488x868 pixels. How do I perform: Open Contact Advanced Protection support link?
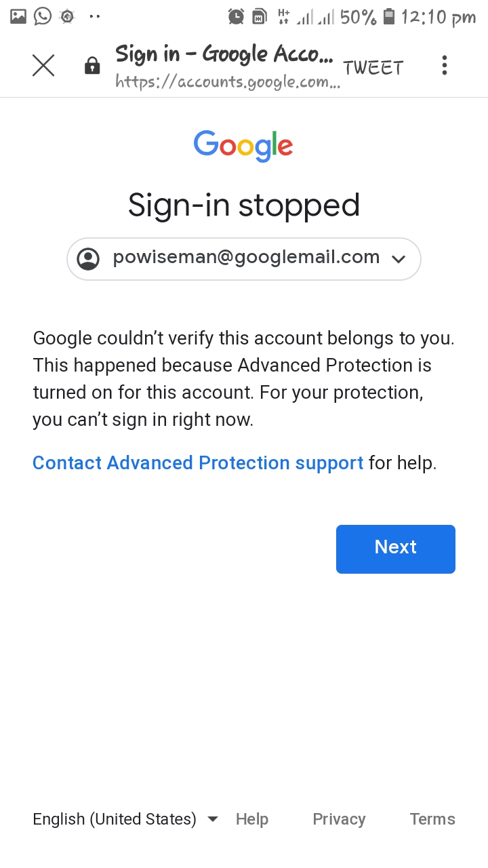[198, 463]
